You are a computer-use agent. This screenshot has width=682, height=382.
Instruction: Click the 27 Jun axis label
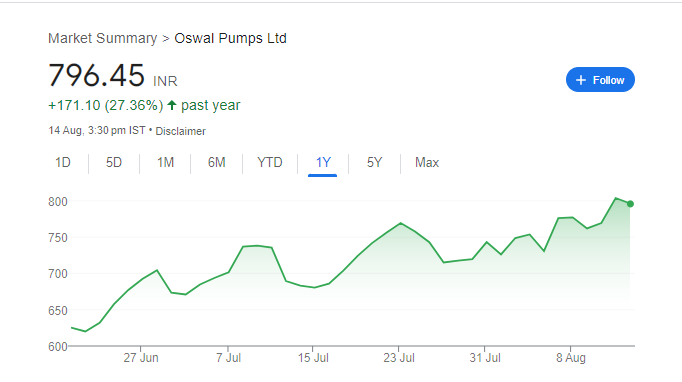pos(141,358)
